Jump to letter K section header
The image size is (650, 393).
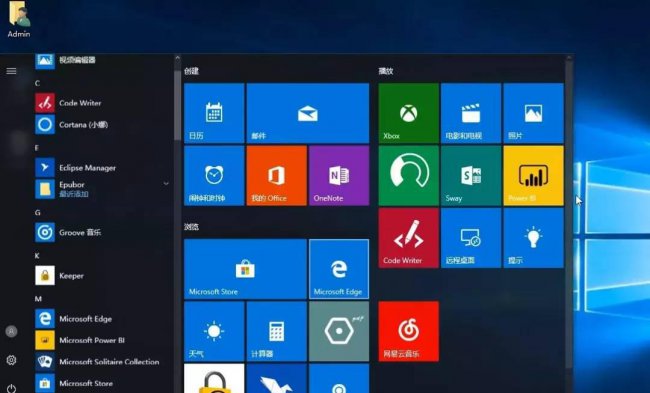click(37, 256)
